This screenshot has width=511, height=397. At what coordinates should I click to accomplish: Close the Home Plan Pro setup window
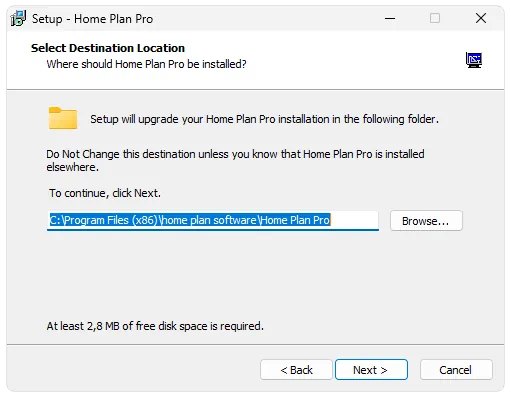point(481,18)
